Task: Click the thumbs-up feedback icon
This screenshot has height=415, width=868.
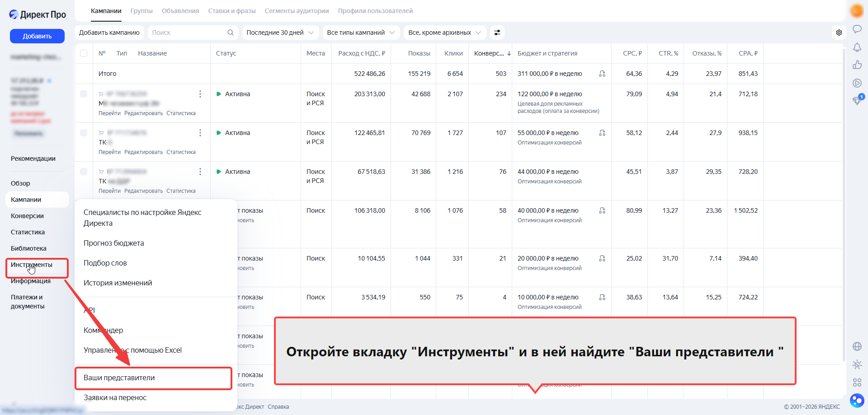Action: pos(857,65)
